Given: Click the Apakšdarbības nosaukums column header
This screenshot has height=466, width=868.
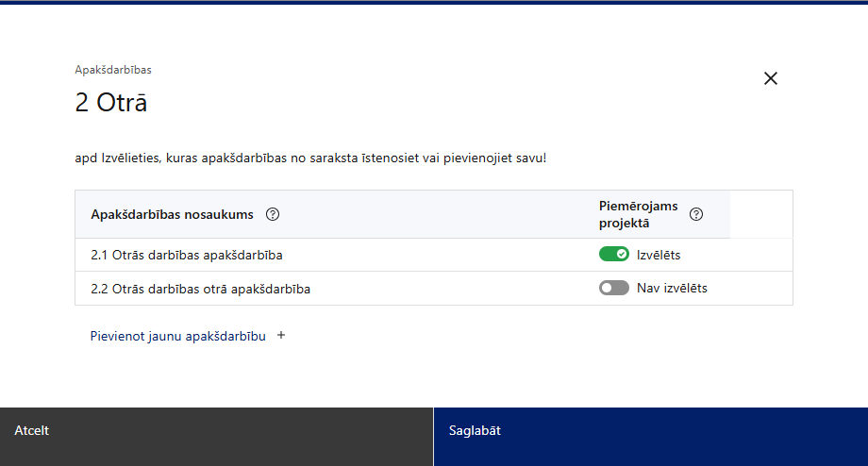Looking at the screenshot, I should tap(172, 214).
